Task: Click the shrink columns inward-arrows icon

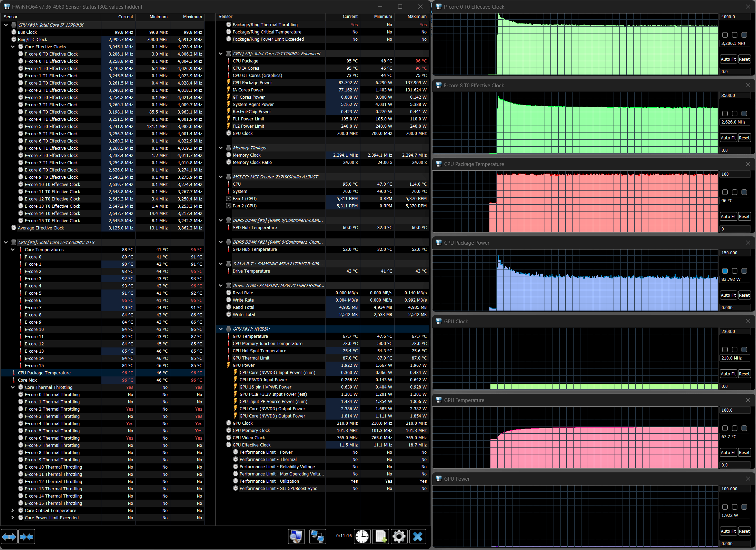Action: 27,537
